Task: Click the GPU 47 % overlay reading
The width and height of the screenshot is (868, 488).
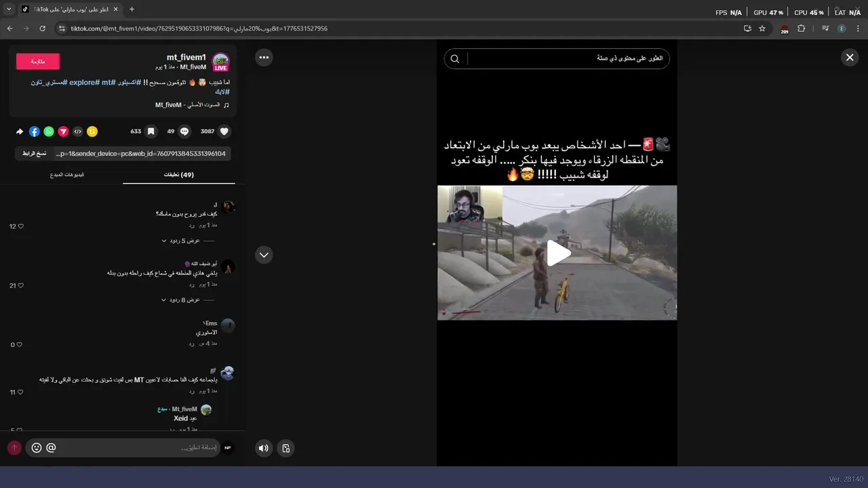Action: [768, 12]
